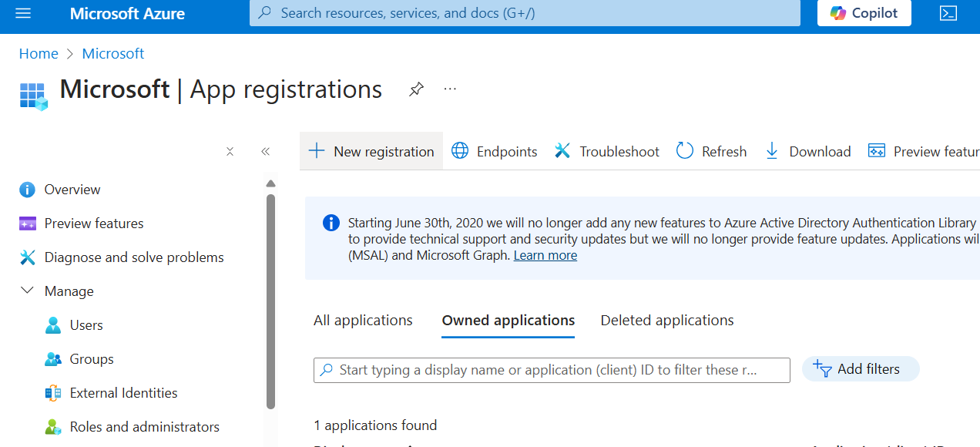Image resolution: width=980 pixels, height=447 pixels.
Task: Collapse the Manage section
Action: pos(28,291)
